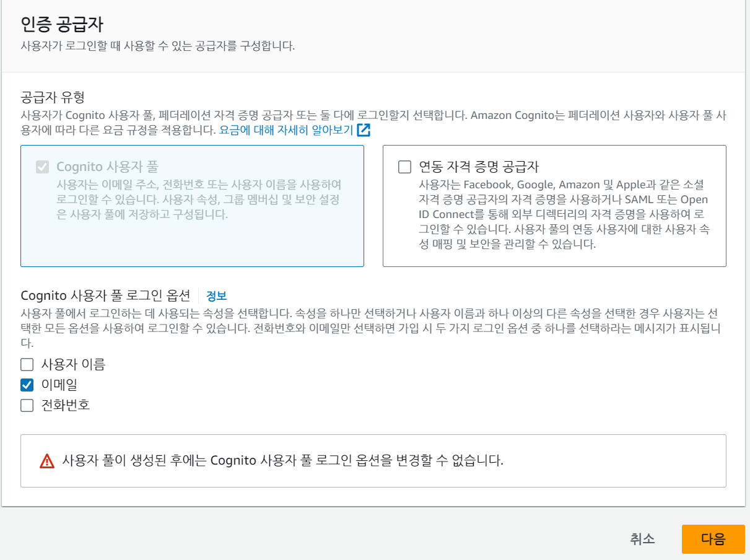This screenshot has width=750, height=560.
Task: Click the subtitle 사용자가 로그인할 때 사용할 수 있는 공급자를 구성합니다
Action: click(x=158, y=46)
